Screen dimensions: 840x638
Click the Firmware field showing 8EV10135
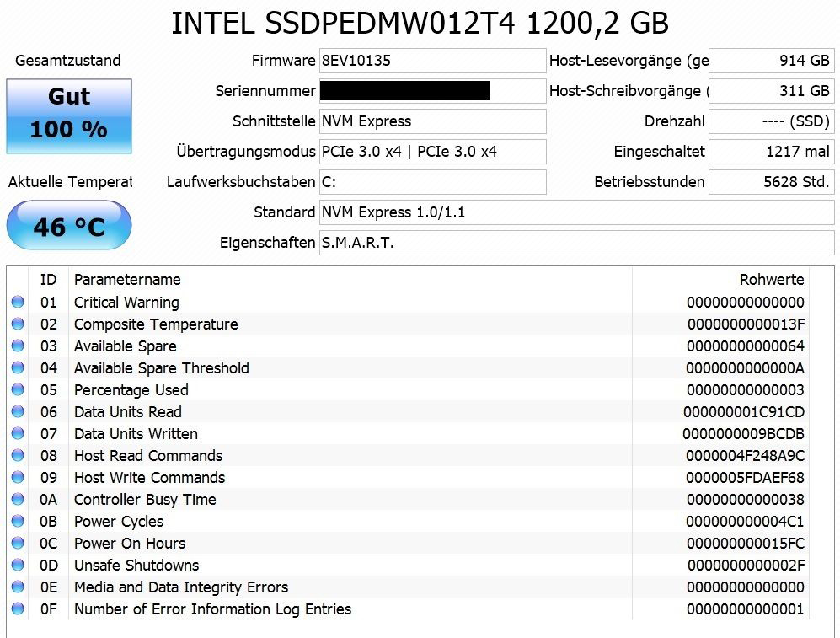tap(432, 61)
